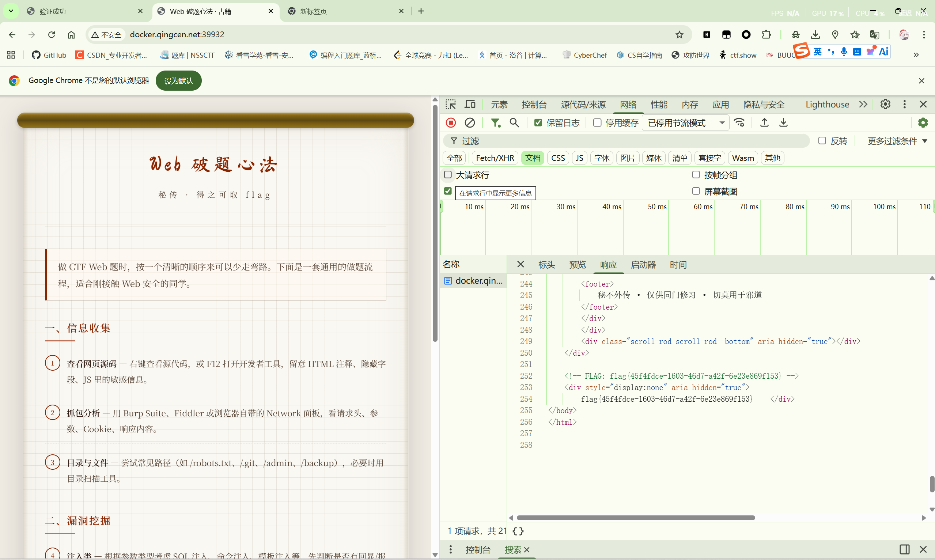
Task: Open DevTools settings gear icon
Action: click(x=885, y=104)
